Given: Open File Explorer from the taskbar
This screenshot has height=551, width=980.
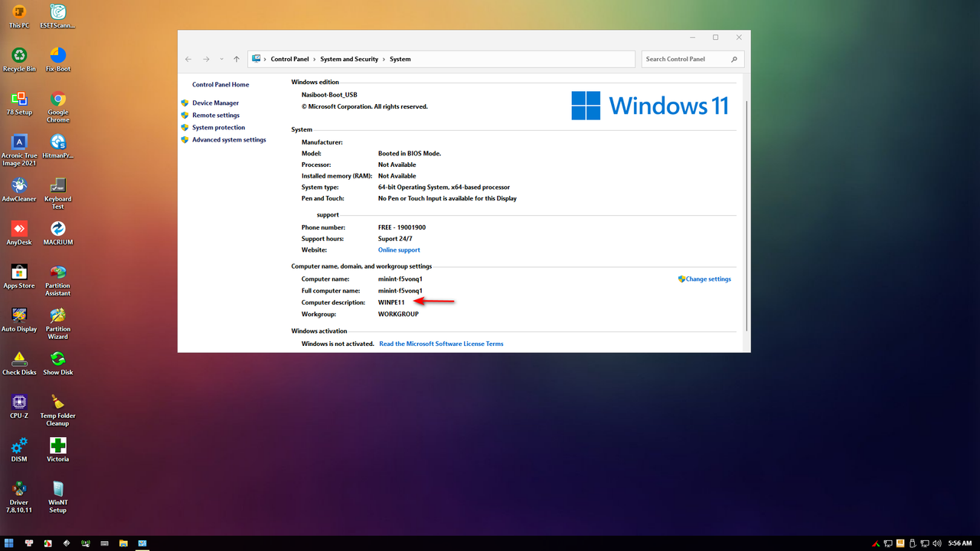Looking at the screenshot, I should pos(123,543).
